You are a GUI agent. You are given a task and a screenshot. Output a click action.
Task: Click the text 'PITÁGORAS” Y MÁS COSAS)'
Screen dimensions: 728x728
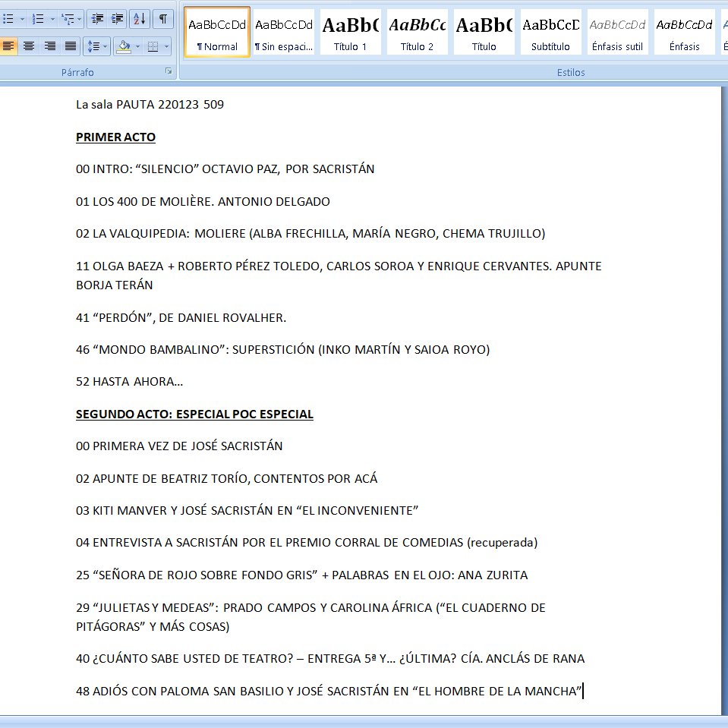[153, 627]
